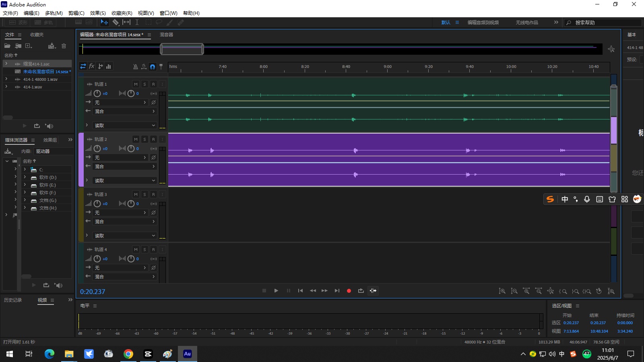644x362 pixels.
Task: Switch to 收藏夹 tab
Action: pos(37,35)
